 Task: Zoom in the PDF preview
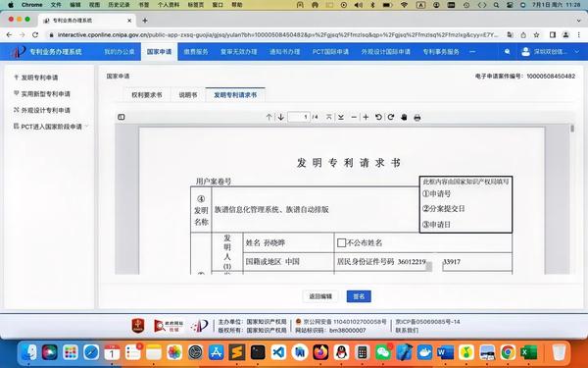[366, 117]
